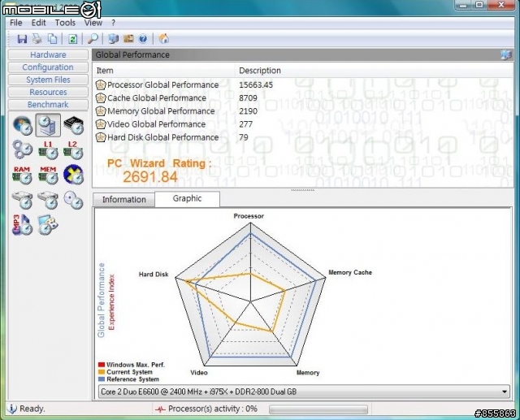520x420 pixels.
Task: Click the Hard Disk chart label
Action: click(154, 274)
